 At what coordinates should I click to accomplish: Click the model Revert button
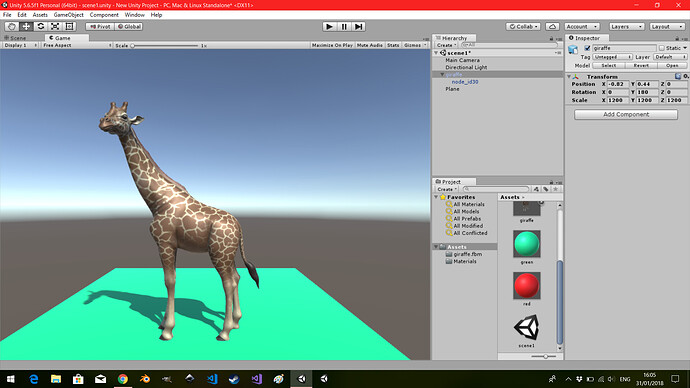[641, 66]
